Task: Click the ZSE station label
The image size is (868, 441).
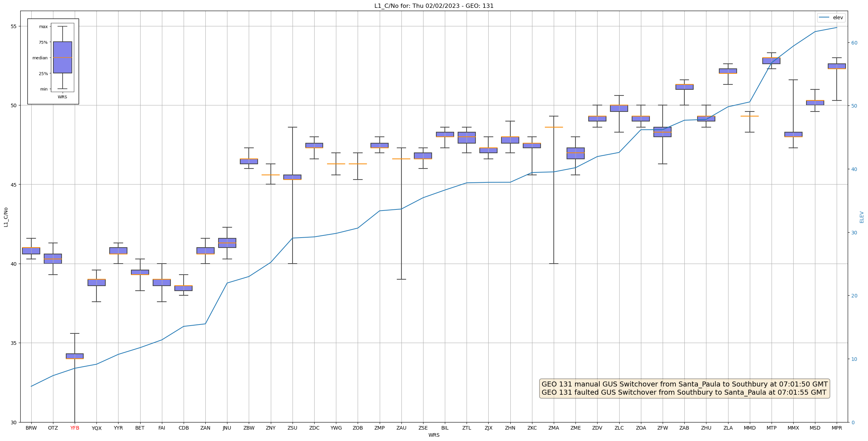Action: point(423,428)
